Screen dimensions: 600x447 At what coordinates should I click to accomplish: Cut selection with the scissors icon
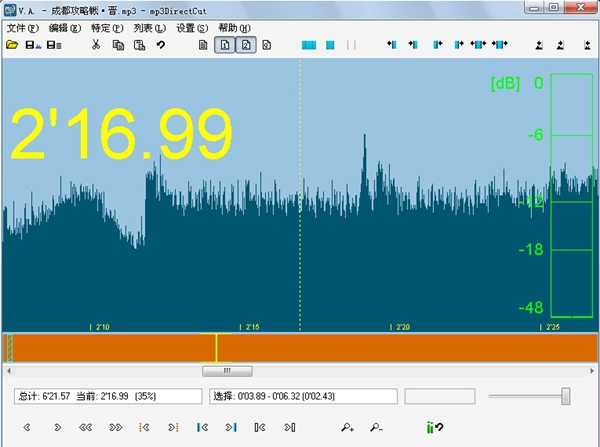(x=96, y=45)
